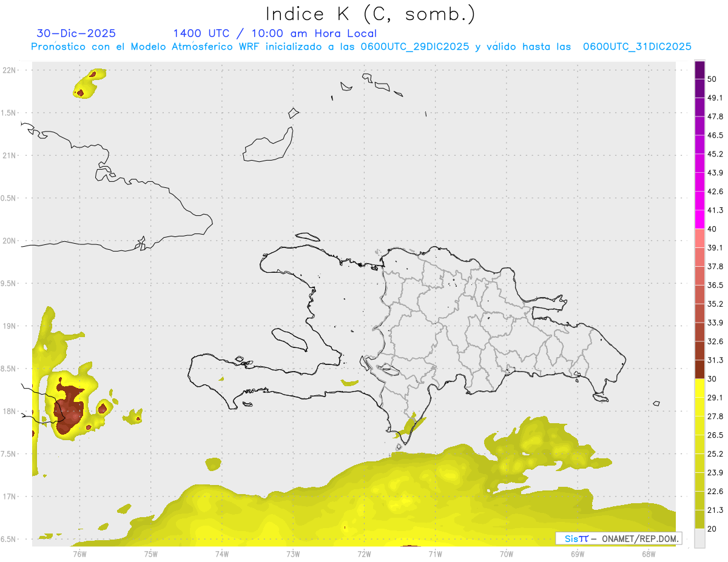Click the "71W" longitude label

point(435,554)
